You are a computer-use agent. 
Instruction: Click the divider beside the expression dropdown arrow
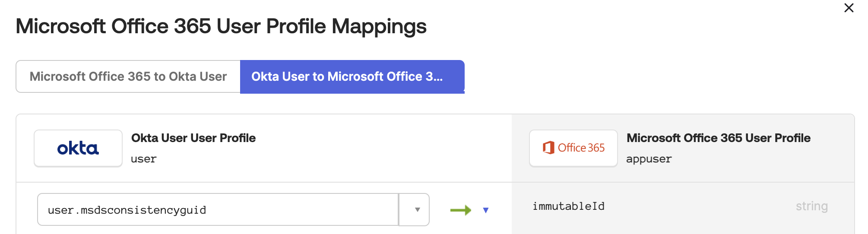click(x=399, y=210)
